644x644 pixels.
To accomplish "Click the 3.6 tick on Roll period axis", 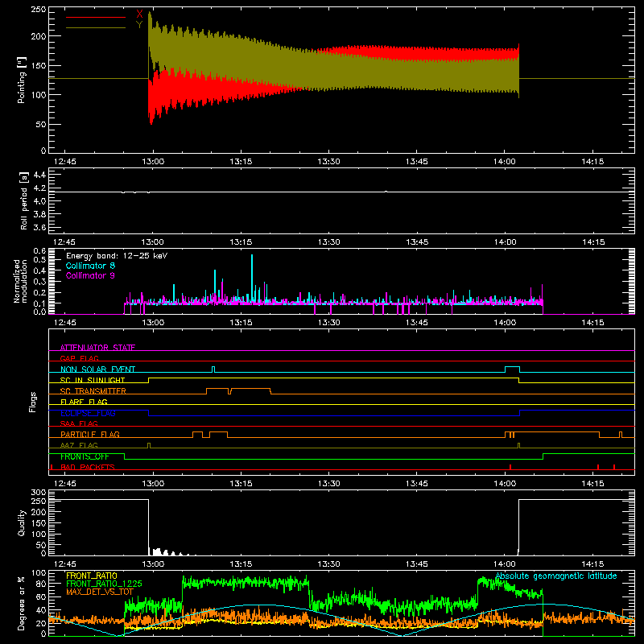I will 39,227.
